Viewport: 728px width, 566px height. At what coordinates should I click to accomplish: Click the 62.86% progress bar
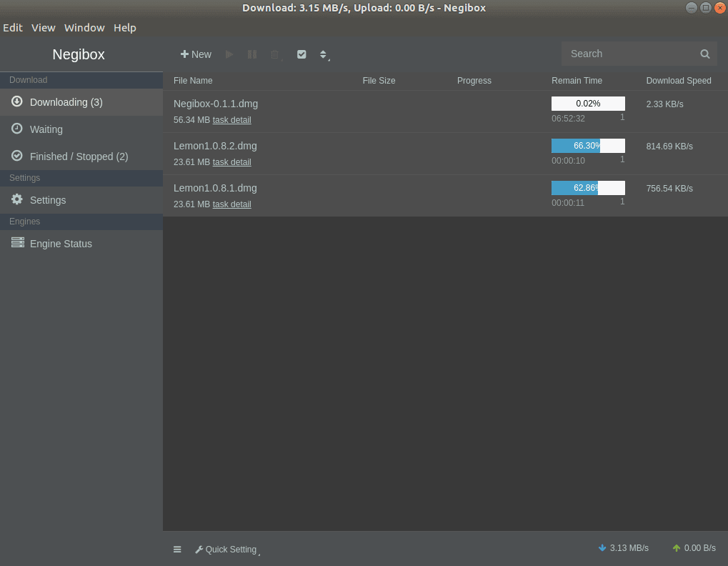click(588, 188)
